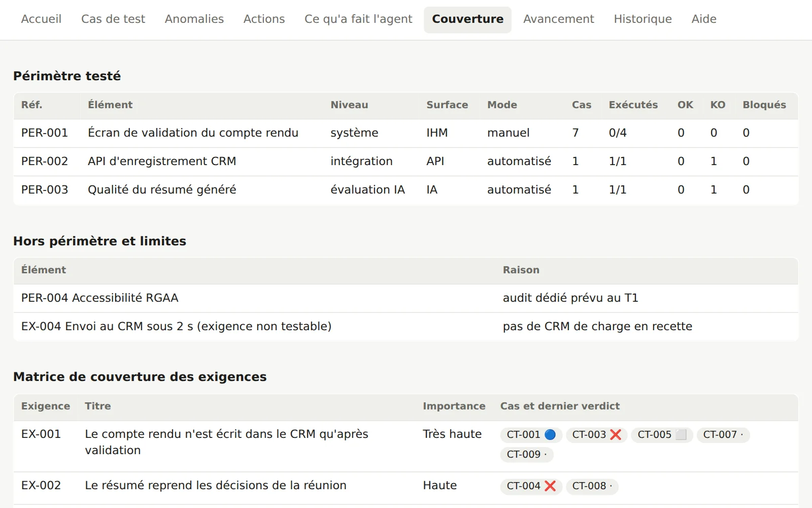Open the Ce qu'a fait l'agent tab

click(358, 19)
